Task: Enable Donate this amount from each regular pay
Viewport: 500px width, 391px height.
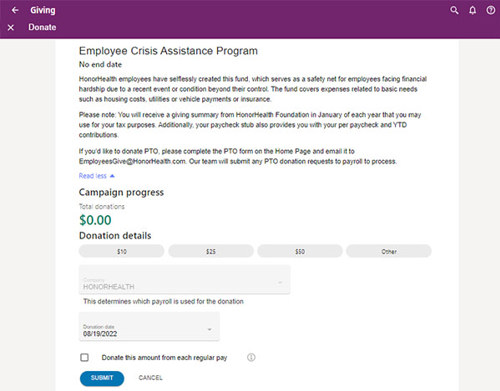Action: (x=84, y=357)
